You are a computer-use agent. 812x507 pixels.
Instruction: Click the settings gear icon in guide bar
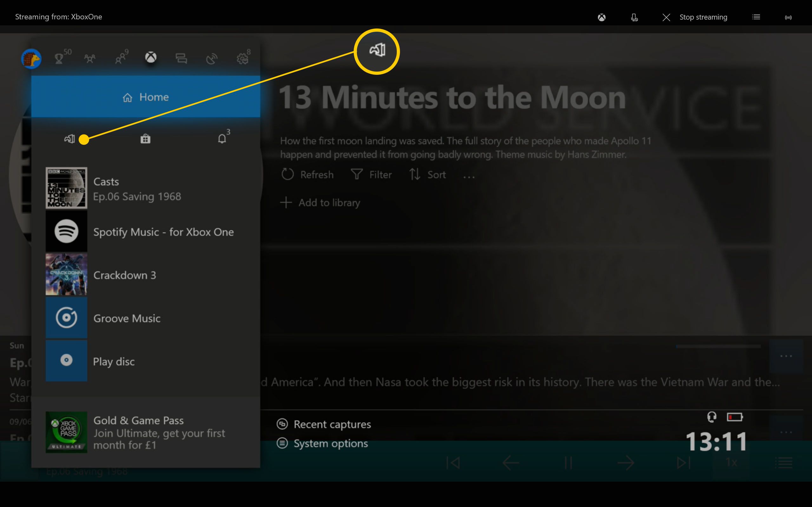click(x=241, y=58)
